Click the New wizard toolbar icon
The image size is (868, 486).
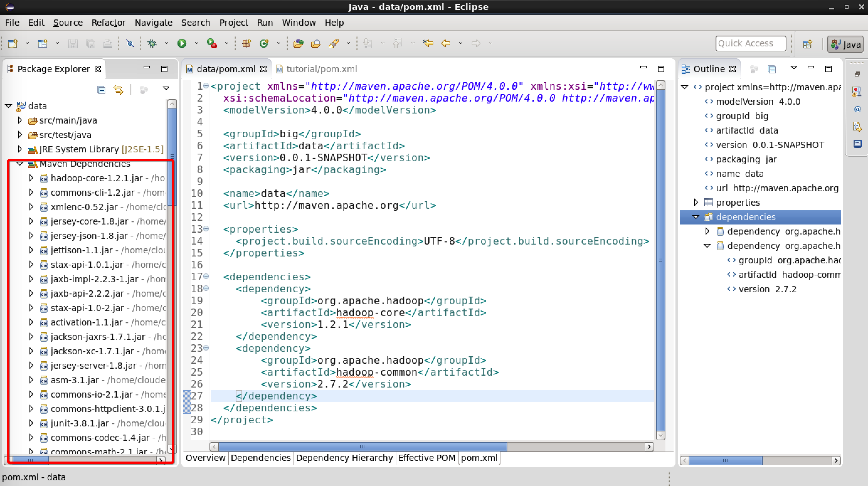click(x=13, y=43)
